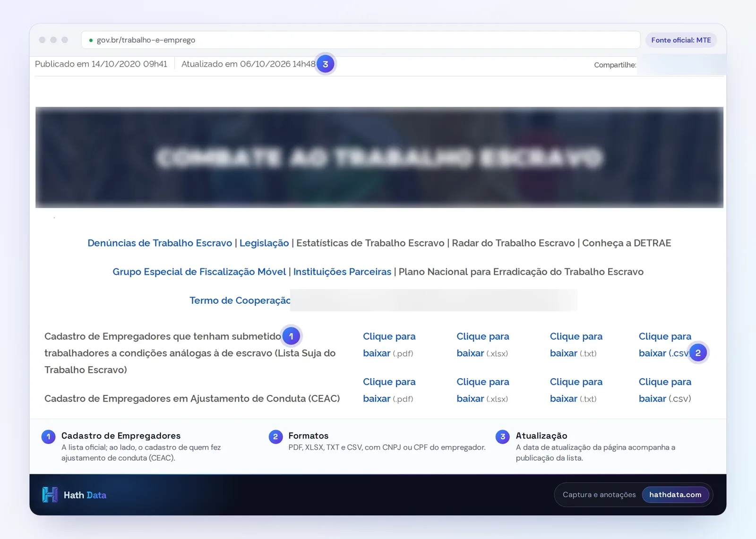The image size is (756, 539).
Task: Download Lista Suja in pdf format
Action: click(389, 345)
